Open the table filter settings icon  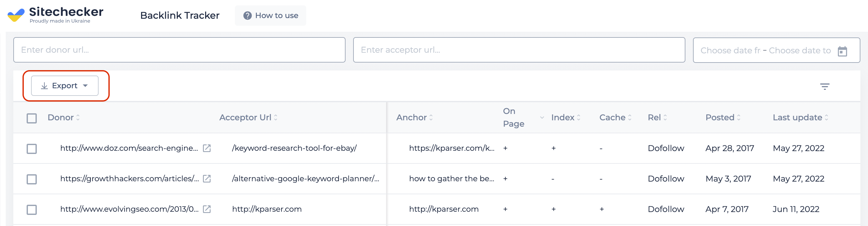[x=825, y=87]
